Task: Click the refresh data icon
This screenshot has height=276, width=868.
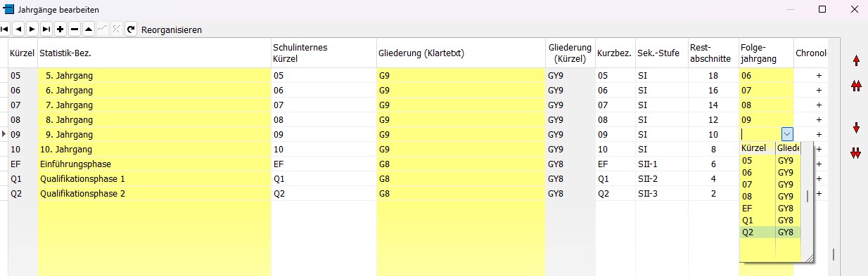Action: 131,29
